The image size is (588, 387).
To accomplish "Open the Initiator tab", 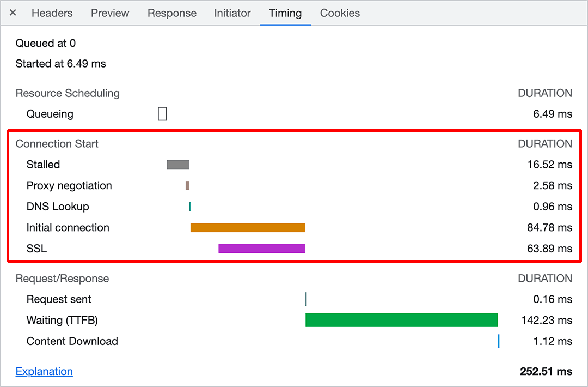I will 232,13.
